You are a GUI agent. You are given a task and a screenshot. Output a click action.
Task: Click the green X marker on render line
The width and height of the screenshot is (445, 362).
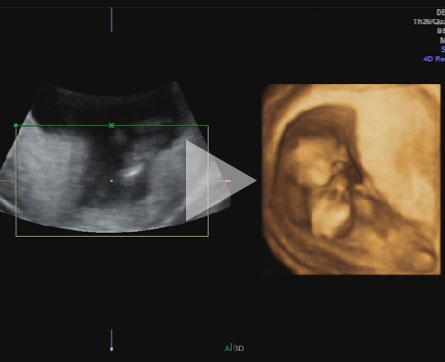point(112,126)
